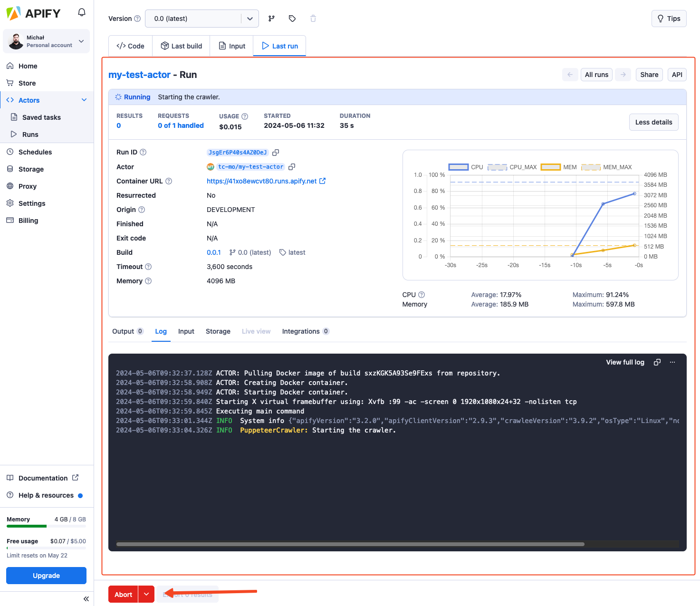Collapse the sidebar with double chevron

click(x=86, y=599)
